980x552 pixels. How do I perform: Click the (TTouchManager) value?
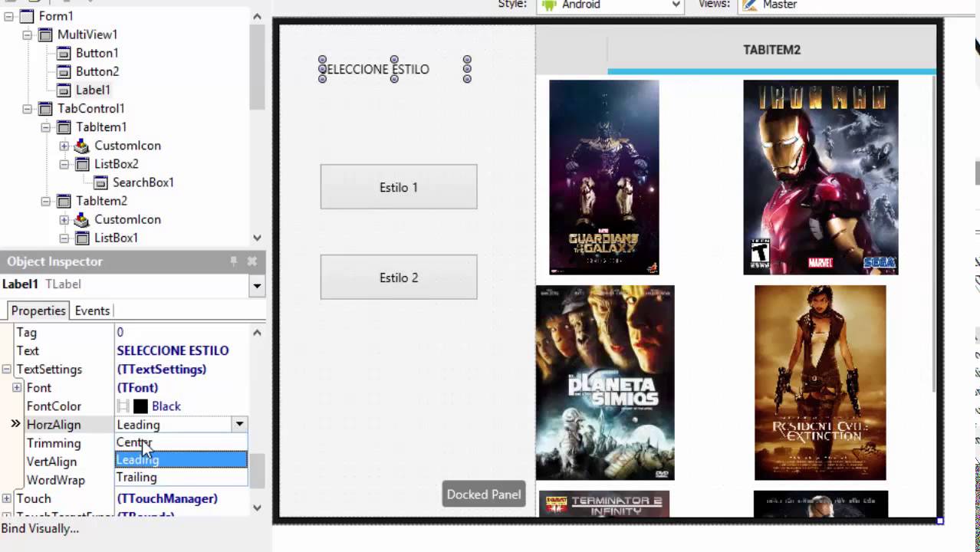click(167, 498)
